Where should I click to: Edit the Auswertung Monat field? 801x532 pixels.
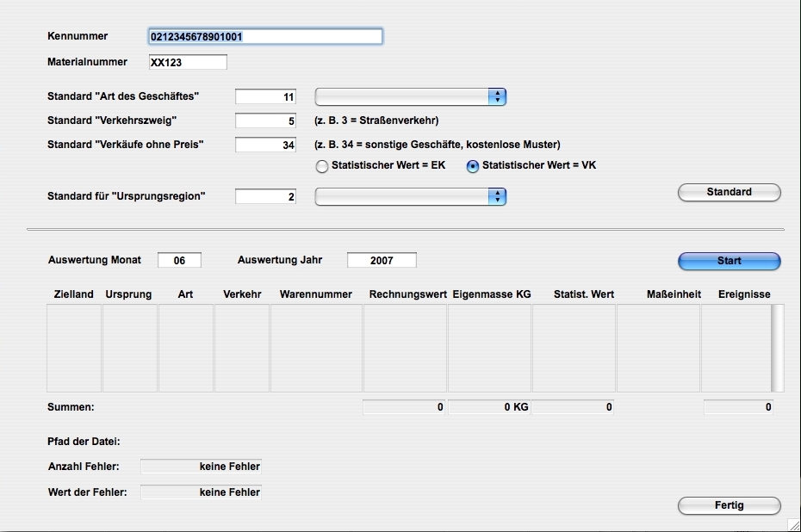pyautogui.click(x=179, y=260)
